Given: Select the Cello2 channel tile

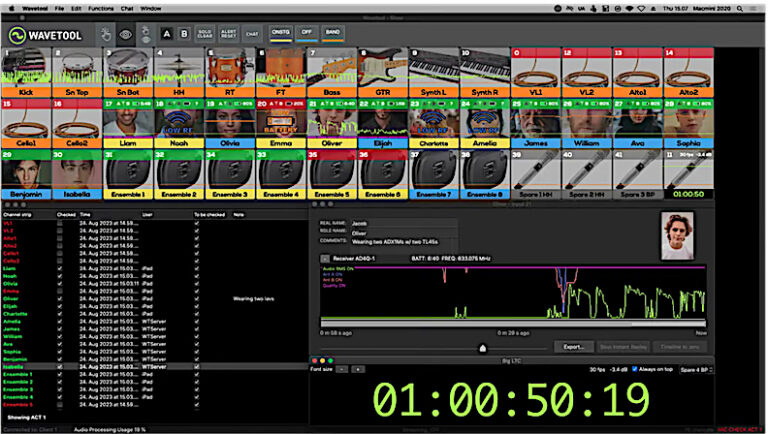Looking at the screenshot, I should (x=77, y=123).
